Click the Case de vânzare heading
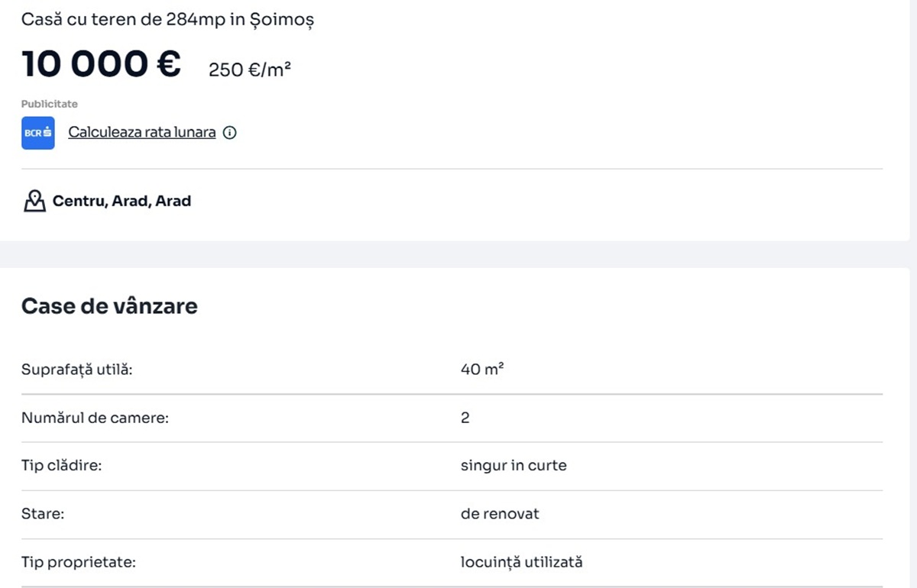 109,306
